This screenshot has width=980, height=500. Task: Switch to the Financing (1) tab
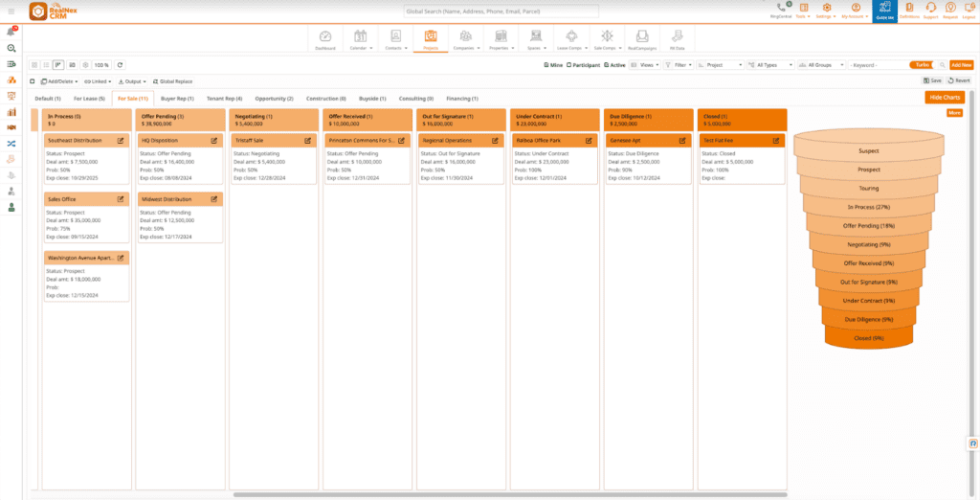[x=462, y=99]
